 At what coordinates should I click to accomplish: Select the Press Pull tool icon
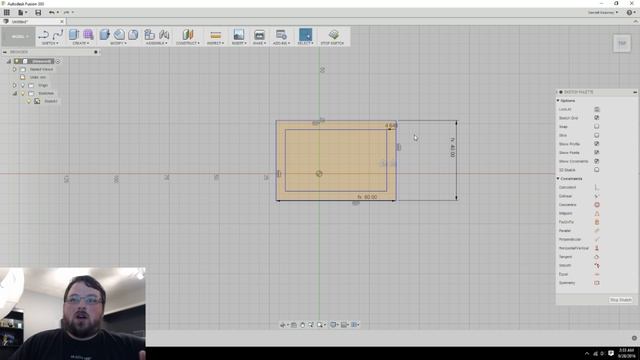[x=104, y=35]
